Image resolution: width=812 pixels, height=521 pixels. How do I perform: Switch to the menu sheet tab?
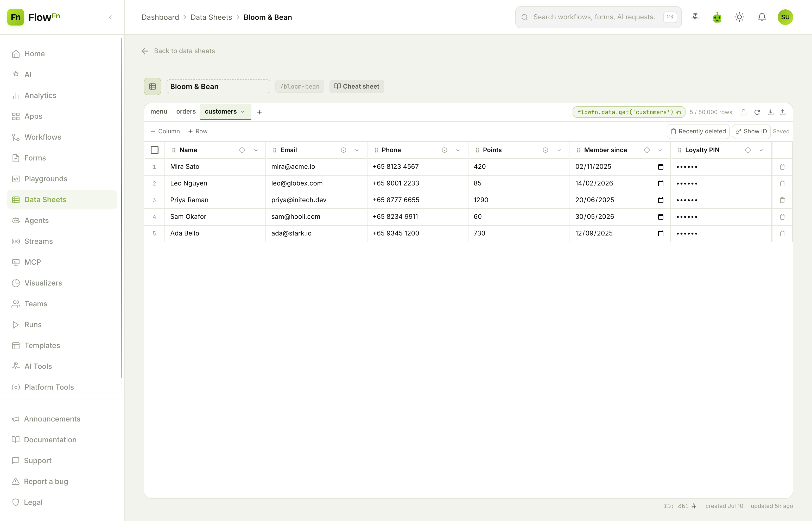point(159,112)
